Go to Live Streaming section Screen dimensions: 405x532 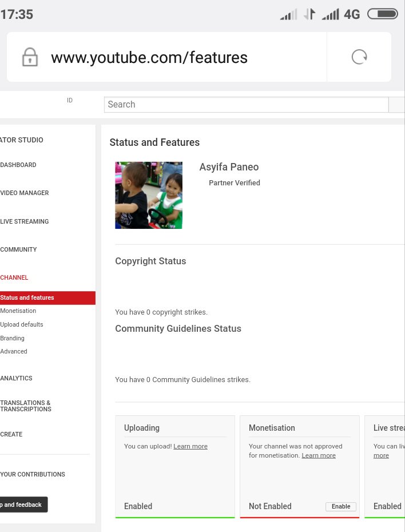pos(25,221)
